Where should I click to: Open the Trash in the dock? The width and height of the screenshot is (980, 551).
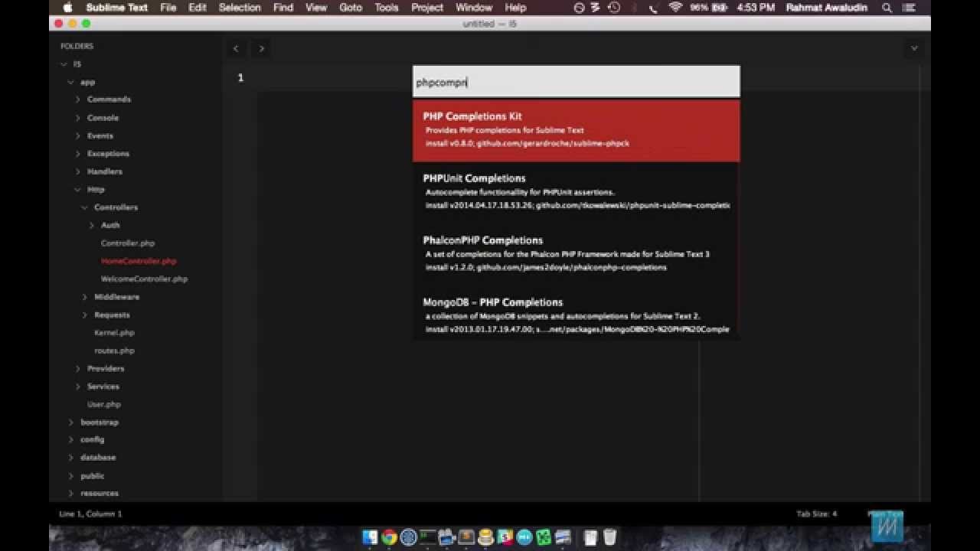(610, 537)
